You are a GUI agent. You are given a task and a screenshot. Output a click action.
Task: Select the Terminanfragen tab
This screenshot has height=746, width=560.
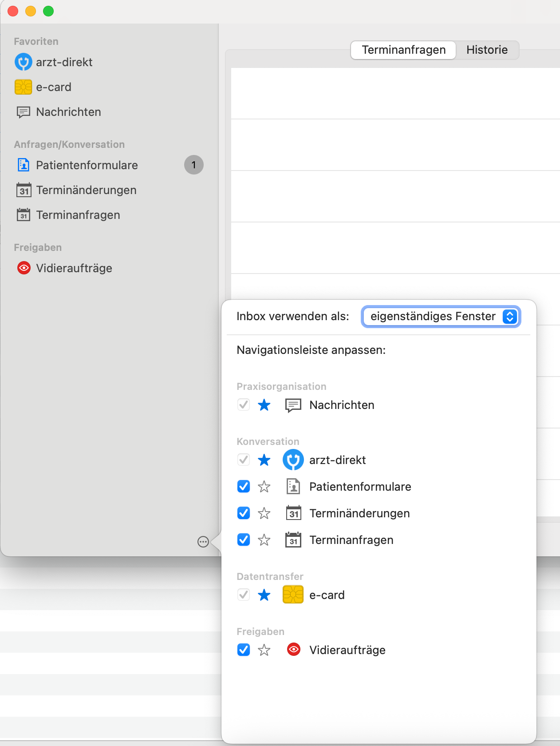pyautogui.click(x=403, y=50)
